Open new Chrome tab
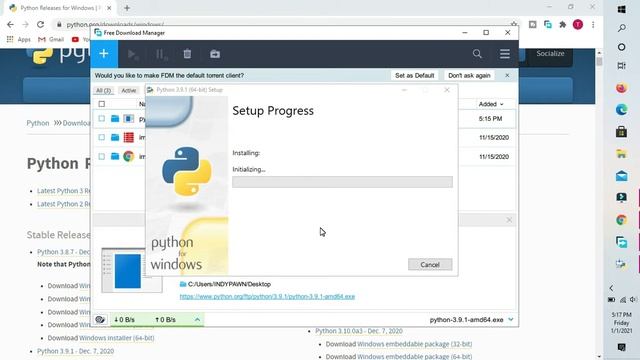This screenshot has width=640, height=360. pyautogui.click(x=127, y=8)
